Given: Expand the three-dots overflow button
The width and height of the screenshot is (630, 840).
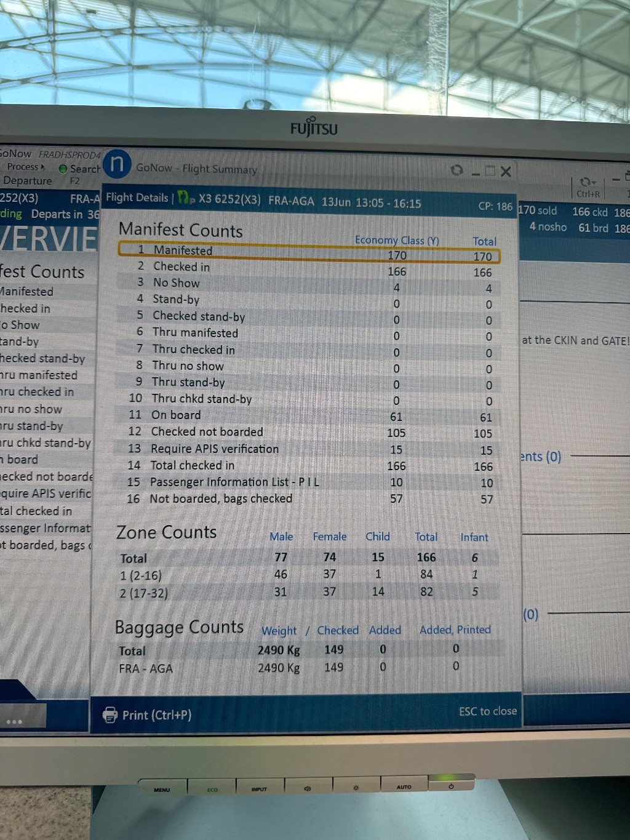Looking at the screenshot, I should click(14, 721).
